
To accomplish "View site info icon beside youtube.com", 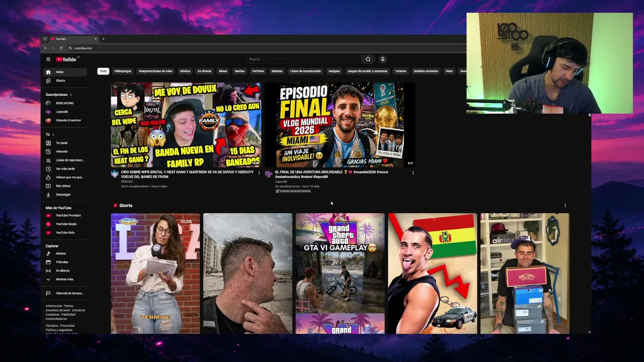I will point(70,48).
